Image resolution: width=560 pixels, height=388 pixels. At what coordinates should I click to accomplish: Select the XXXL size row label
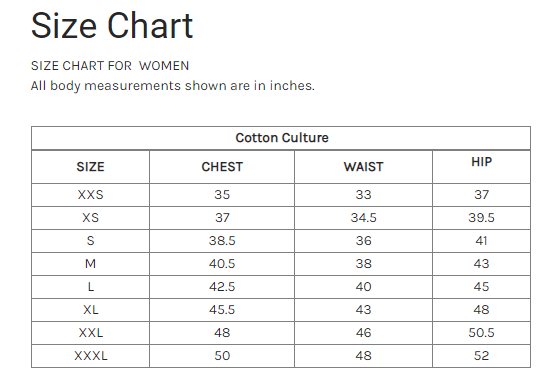click(90, 355)
